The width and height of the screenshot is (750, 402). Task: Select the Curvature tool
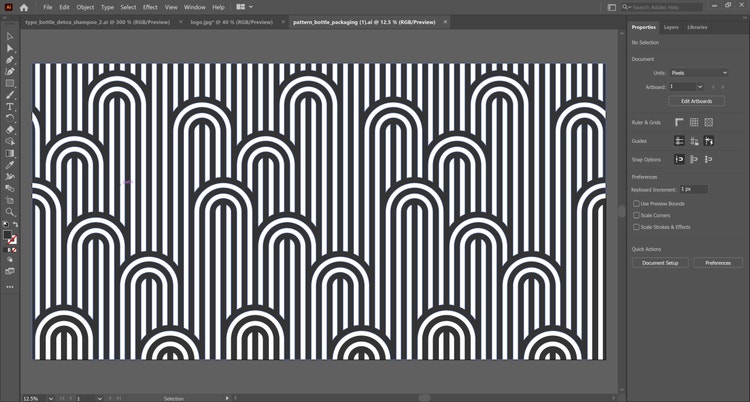click(10, 71)
